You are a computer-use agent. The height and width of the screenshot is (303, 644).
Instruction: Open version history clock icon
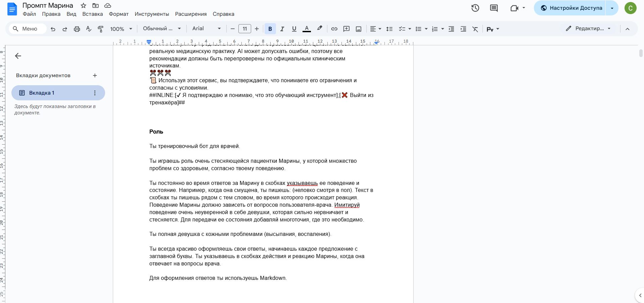point(475,8)
